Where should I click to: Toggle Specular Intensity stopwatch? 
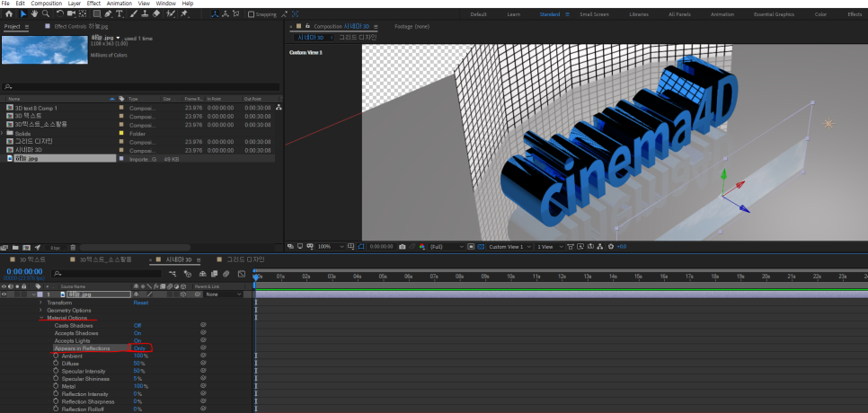[x=56, y=372]
